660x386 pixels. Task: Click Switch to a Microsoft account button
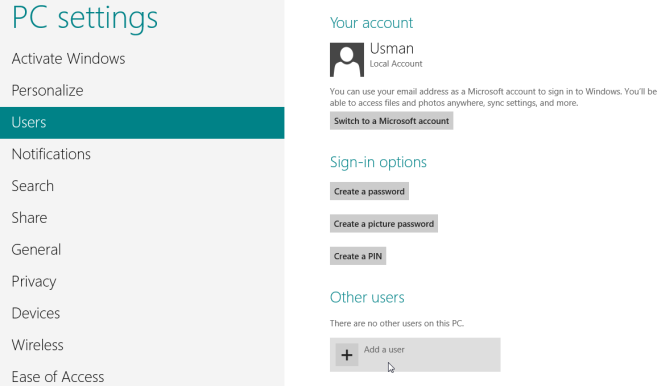pyautogui.click(x=391, y=121)
